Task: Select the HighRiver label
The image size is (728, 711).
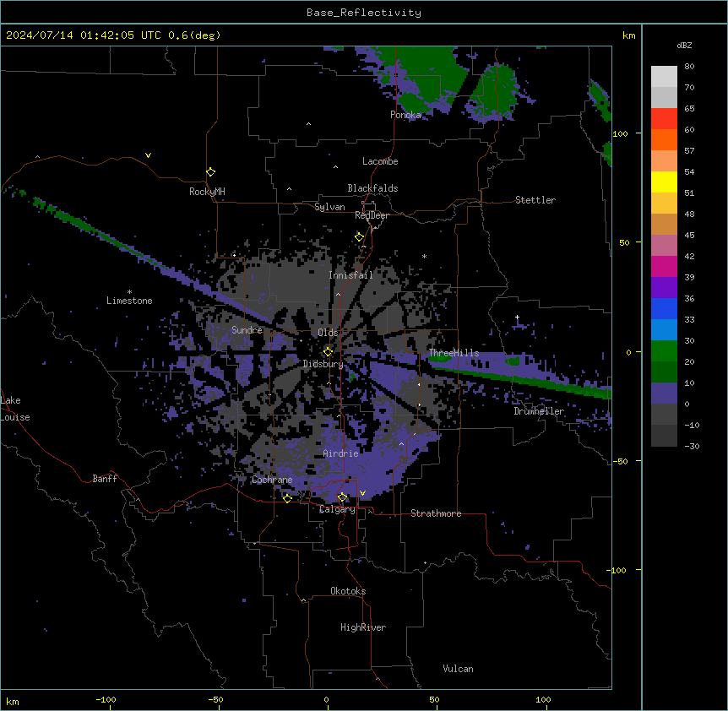Action: (363, 627)
